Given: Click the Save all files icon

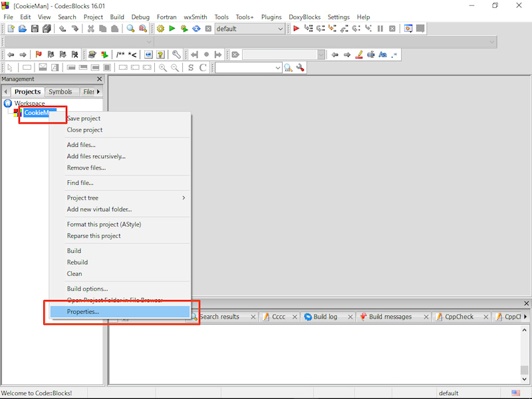Looking at the screenshot, I should pos(47,29).
